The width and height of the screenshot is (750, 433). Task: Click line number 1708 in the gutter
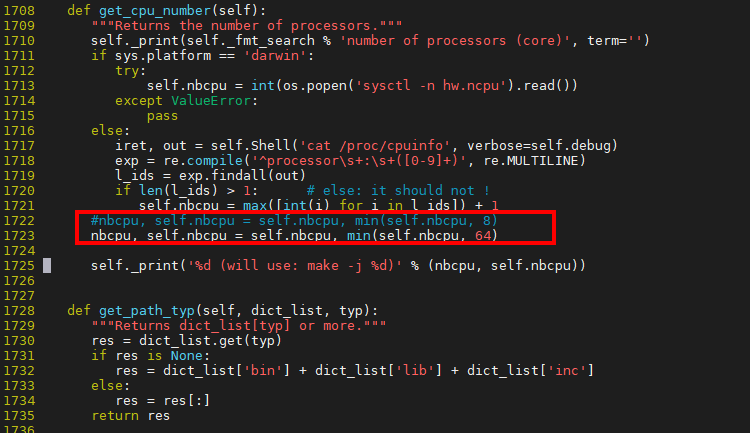point(19,11)
